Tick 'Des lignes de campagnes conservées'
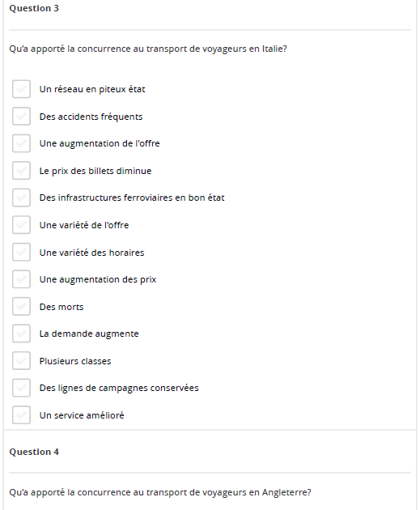Screen dimensions: 420x510 click(x=22, y=388)
